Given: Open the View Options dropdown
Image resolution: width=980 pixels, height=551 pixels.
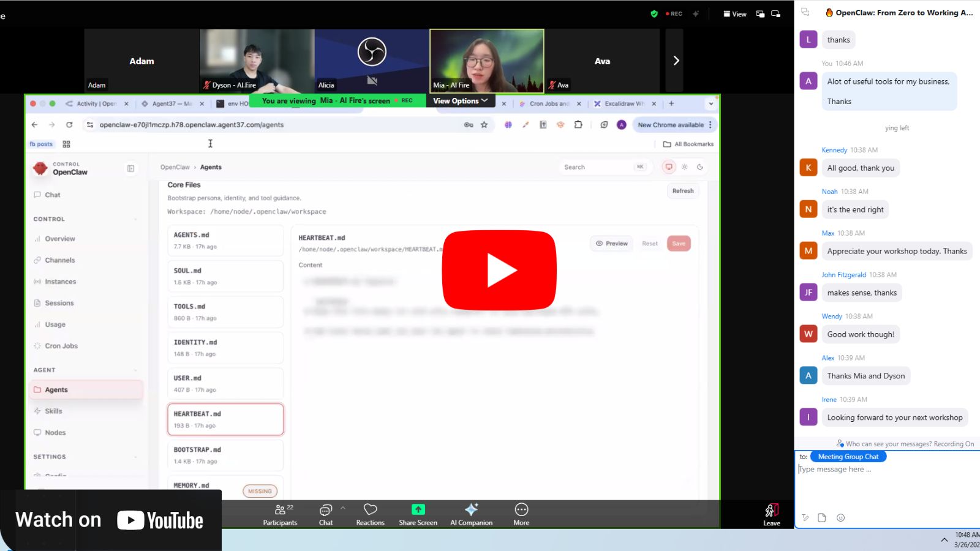Looking at the screenshot, I should (461, 100).
